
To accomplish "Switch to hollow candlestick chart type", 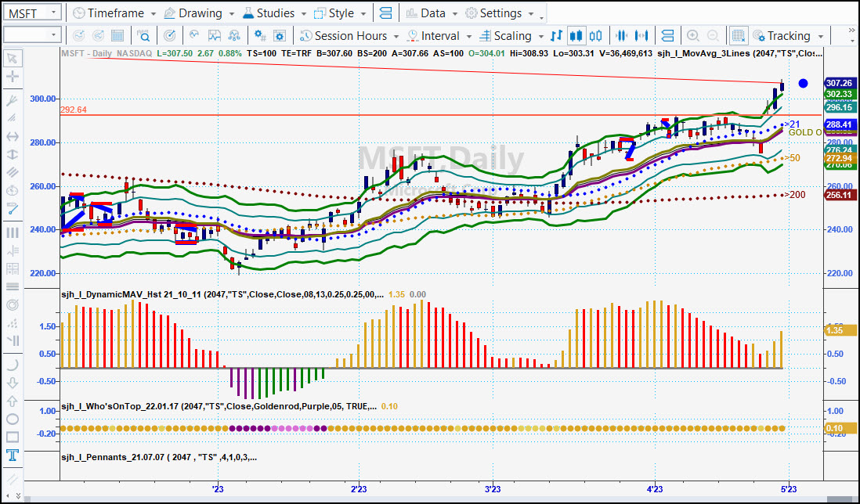I will pos(595,36).
